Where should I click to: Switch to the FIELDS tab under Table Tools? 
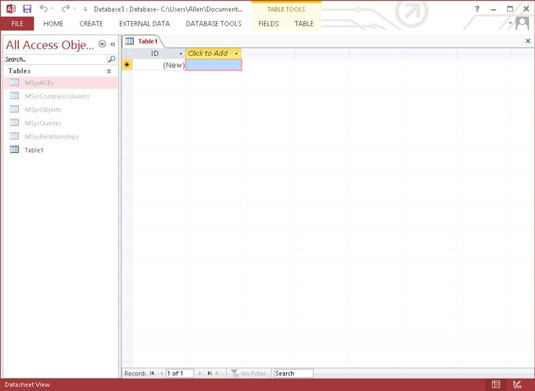(269, 24)
